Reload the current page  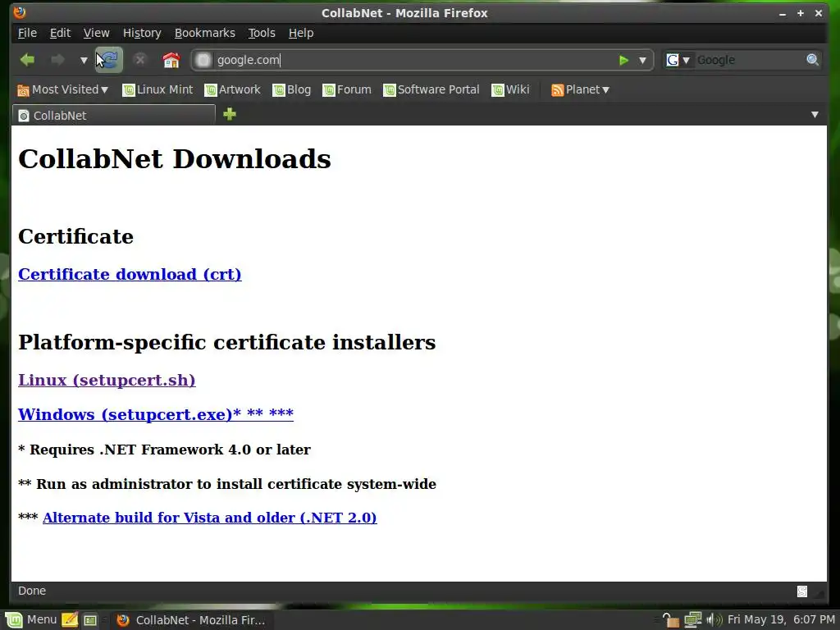[x=109, y=59]
